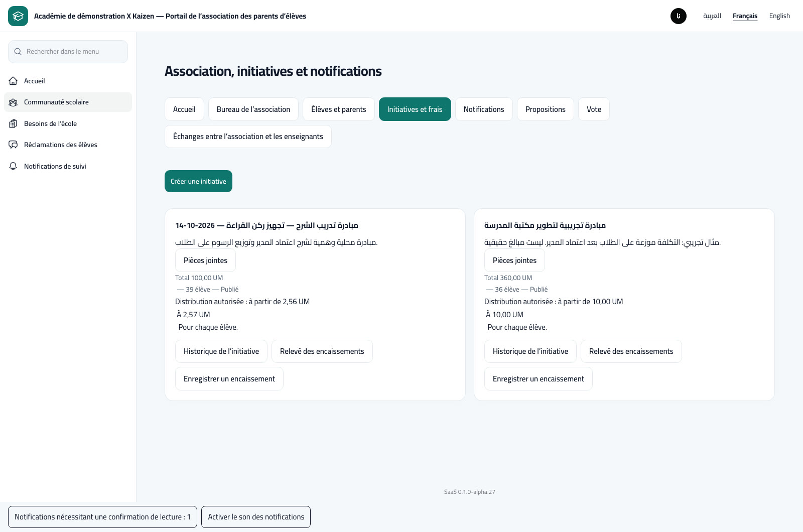803x532 pixels.
Task: Switch to the Accueil tab
Action: coord(184,109)
